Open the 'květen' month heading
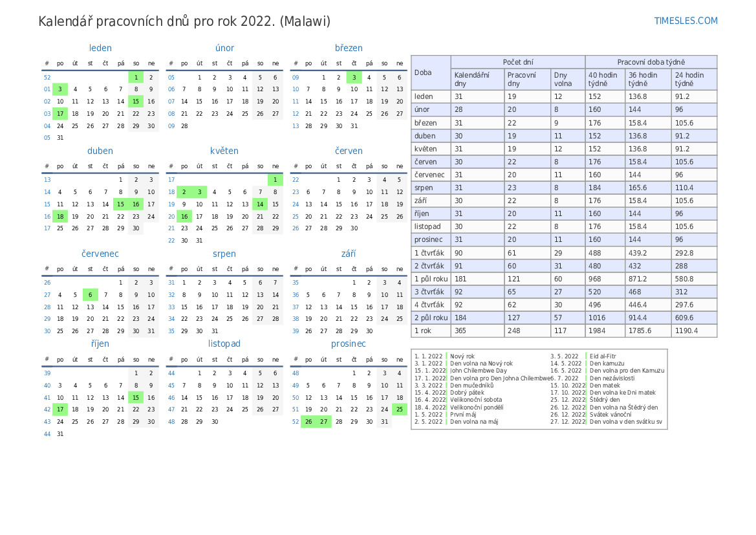 point(224,151)
